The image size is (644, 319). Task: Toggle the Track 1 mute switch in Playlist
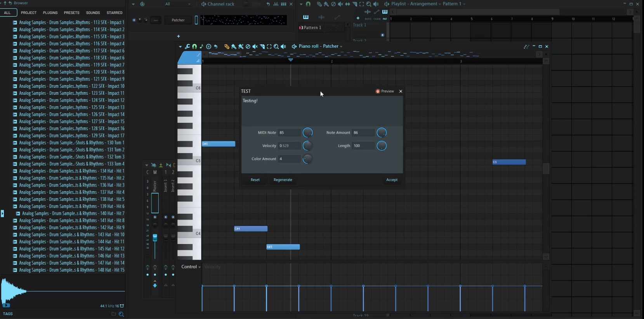(382, 35)
